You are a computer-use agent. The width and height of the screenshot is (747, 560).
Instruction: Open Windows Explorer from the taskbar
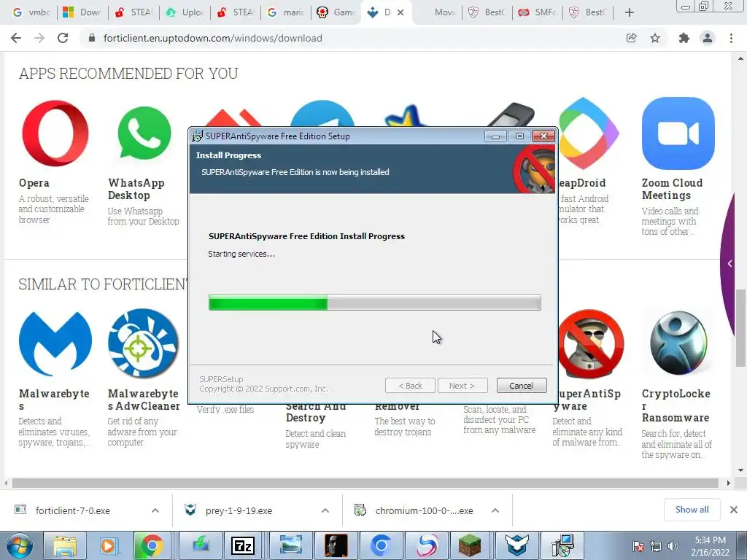click(x=65, y=545)
